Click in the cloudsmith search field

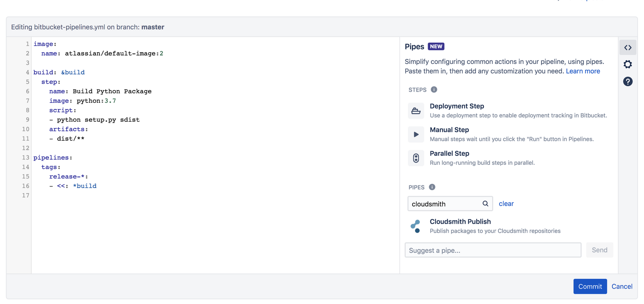(445, 204)
